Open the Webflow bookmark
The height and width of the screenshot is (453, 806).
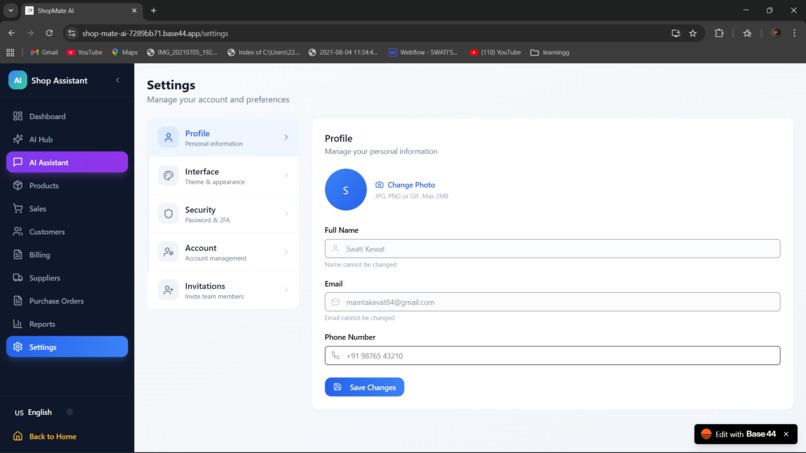point(423,52)
